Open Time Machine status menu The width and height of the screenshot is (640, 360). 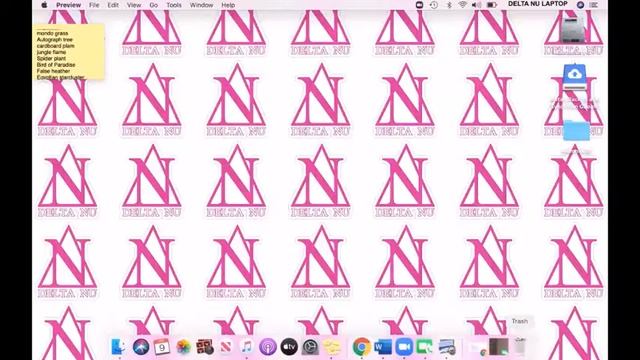pos(434,5)
